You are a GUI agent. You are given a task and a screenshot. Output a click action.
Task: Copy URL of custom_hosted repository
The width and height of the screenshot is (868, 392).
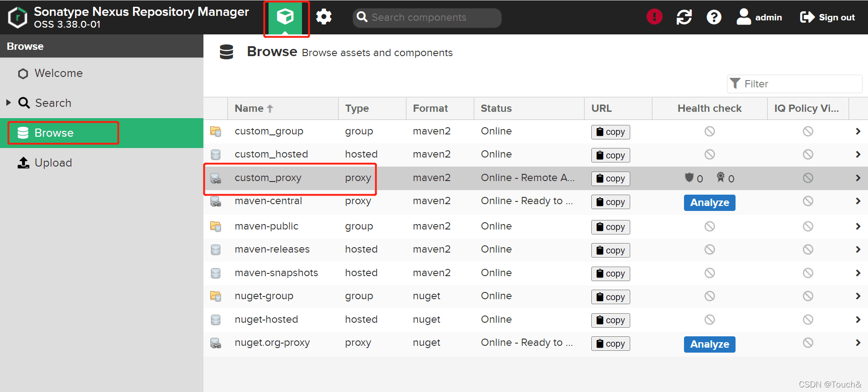coord(610,155)
